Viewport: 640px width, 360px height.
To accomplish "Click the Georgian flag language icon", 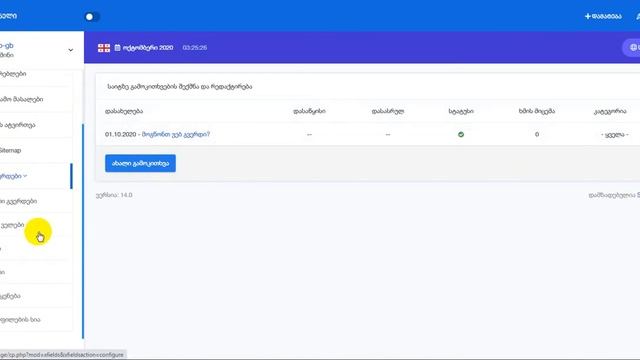I will (104, 48).
